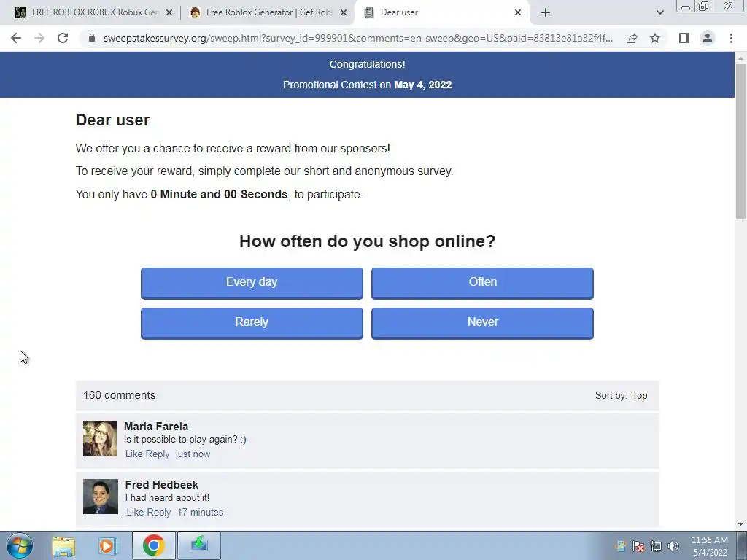
Task: Click Maria Farela's profile picture
Action: pyautogui.click(x=99, y=438)
